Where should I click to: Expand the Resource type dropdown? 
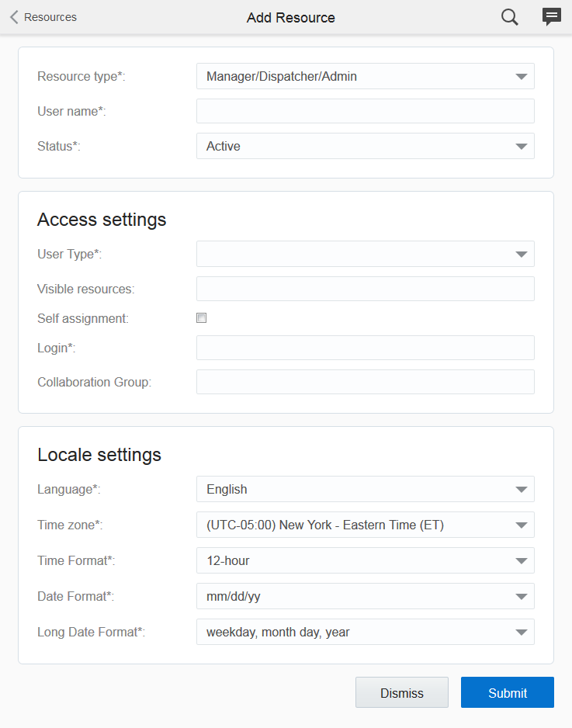point(365,76)
